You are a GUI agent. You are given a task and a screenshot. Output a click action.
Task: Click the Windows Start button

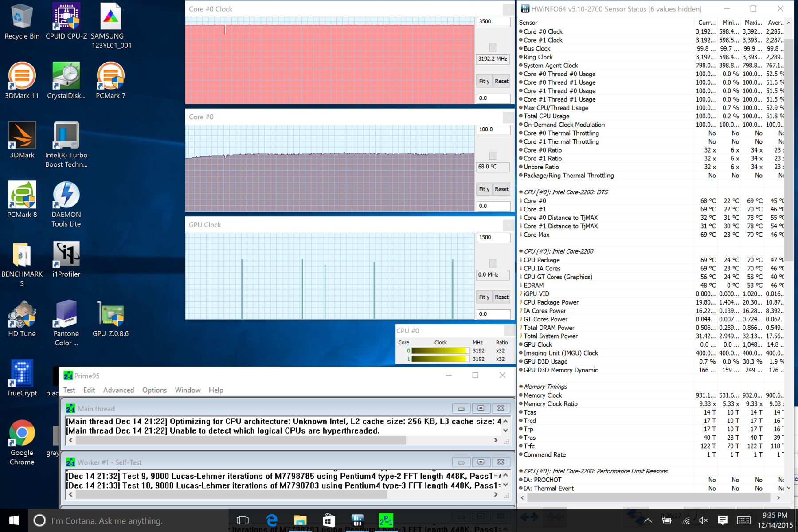click(14, 520)
